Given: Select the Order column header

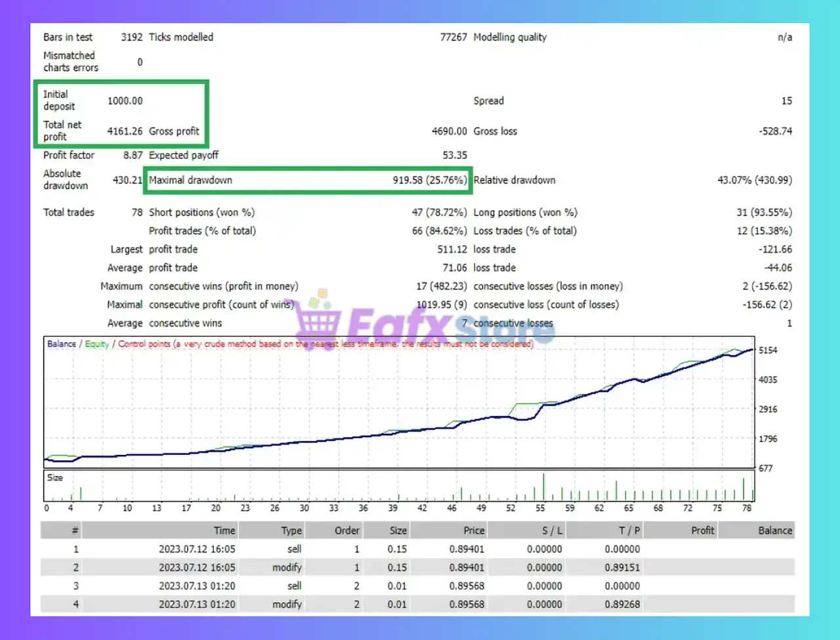Looking at the screenshot, I should coord(346,530).
